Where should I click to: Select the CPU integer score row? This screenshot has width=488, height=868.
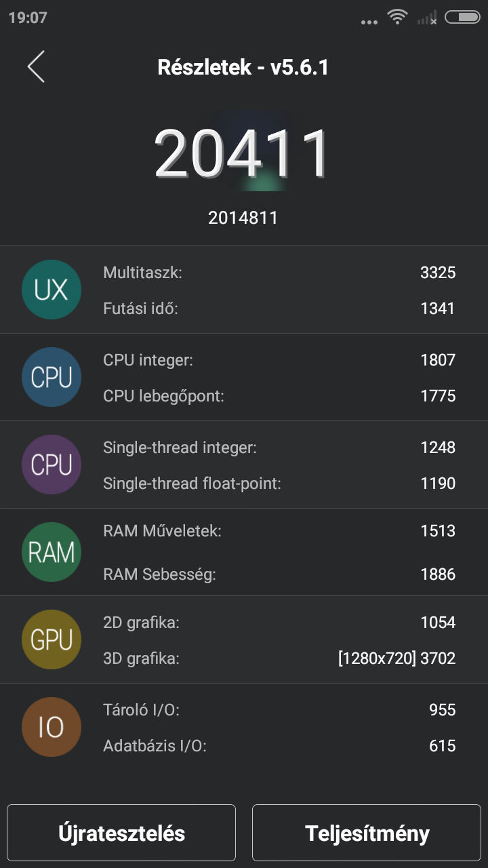[x=279, y=360]
